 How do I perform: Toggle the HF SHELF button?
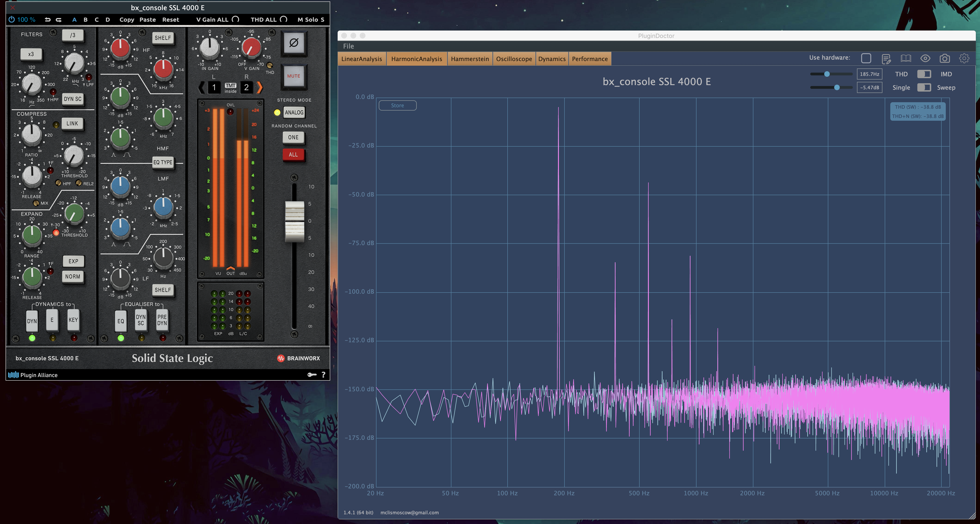(x=163, y=38)
